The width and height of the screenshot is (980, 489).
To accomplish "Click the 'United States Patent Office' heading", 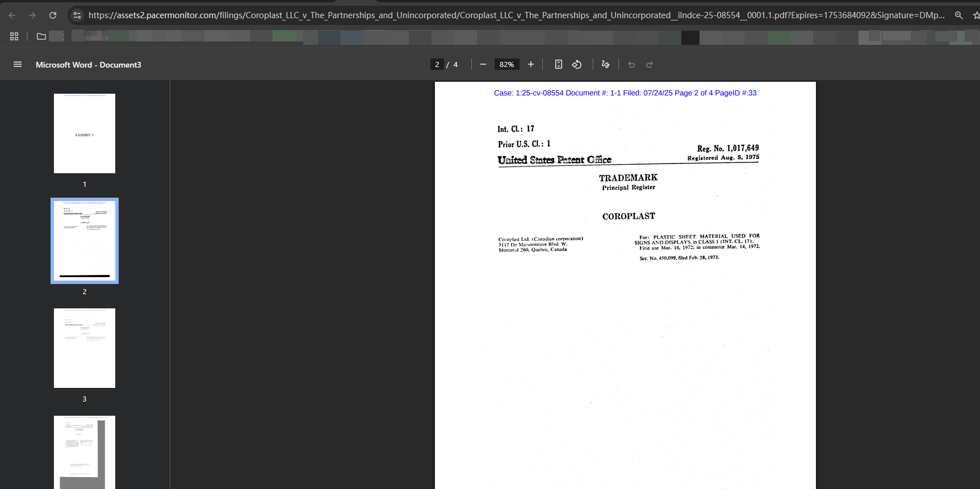I will tap(555, 160).
